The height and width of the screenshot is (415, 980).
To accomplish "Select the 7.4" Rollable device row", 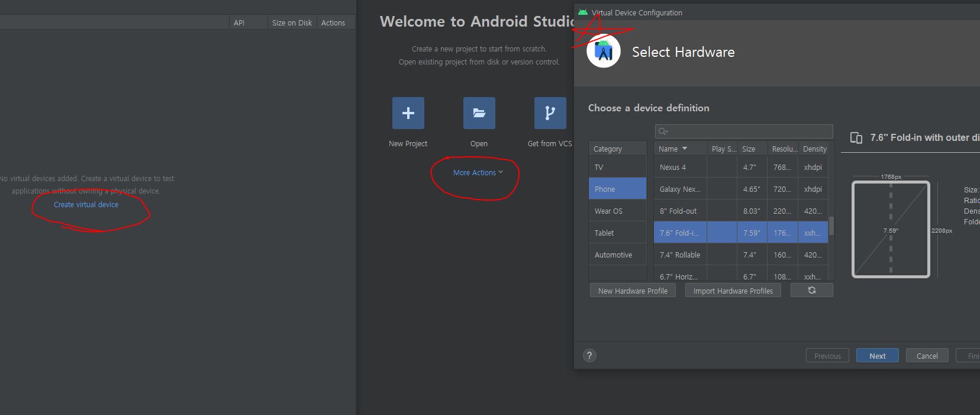I will (x=741, y=255).
